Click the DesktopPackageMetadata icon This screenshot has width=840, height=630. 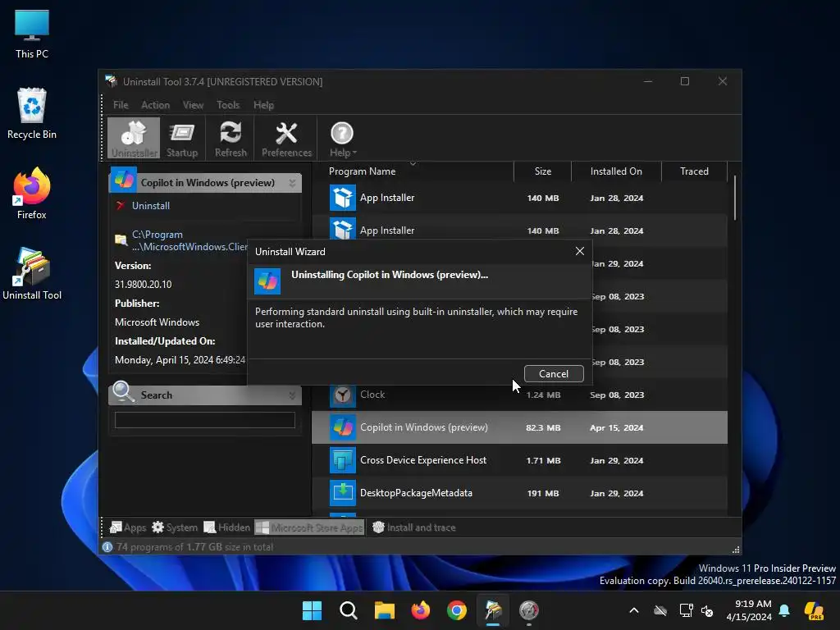coord(343,493)
